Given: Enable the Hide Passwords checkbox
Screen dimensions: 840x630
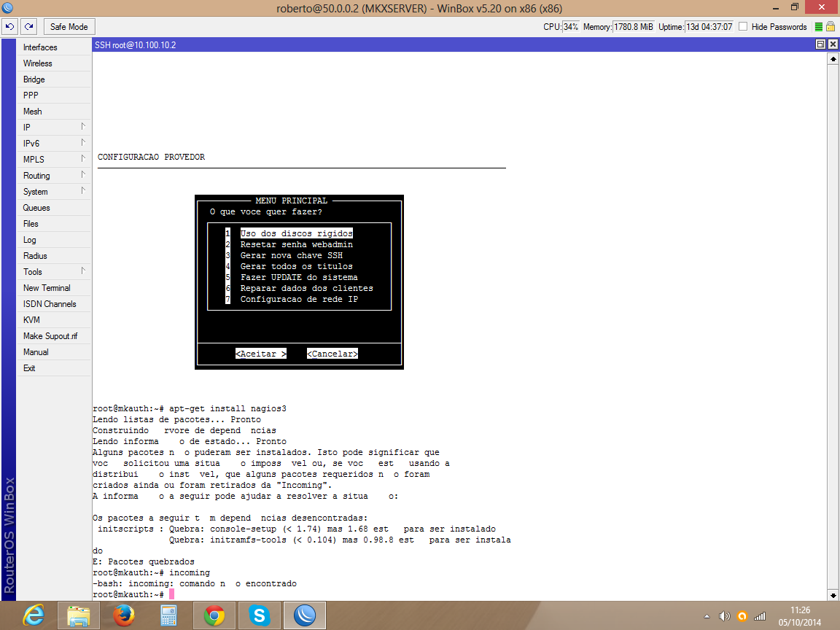Looking at the screenshot, I should click(x=743, y=26).
